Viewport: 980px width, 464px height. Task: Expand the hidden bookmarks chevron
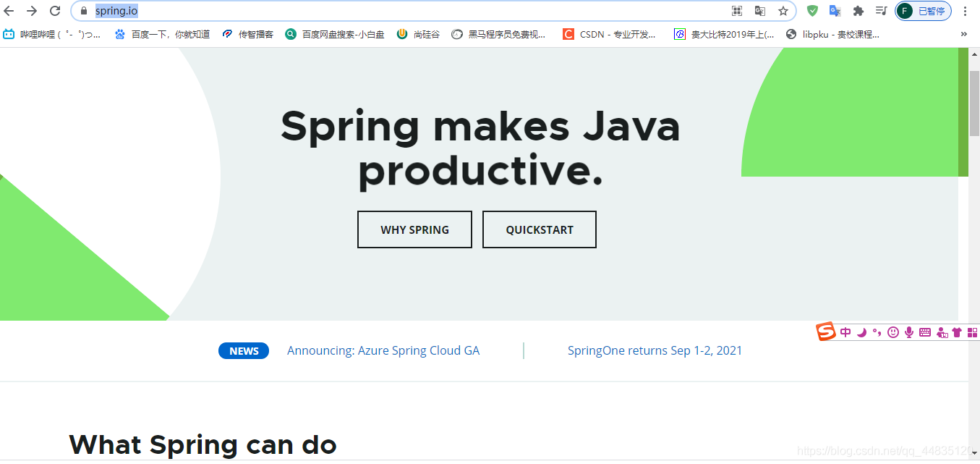tap(964, 34)
